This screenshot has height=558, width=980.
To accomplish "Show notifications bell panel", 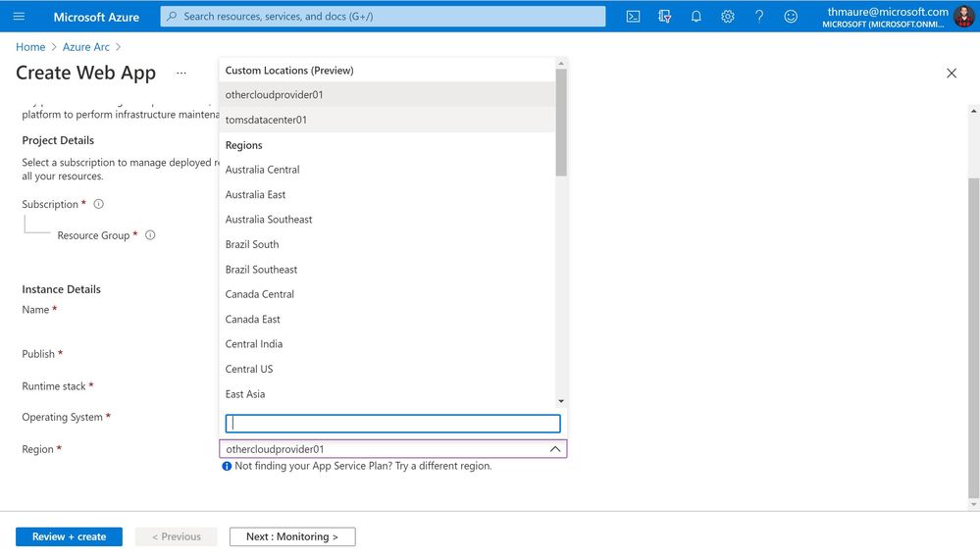I will (x=696, y=17).
